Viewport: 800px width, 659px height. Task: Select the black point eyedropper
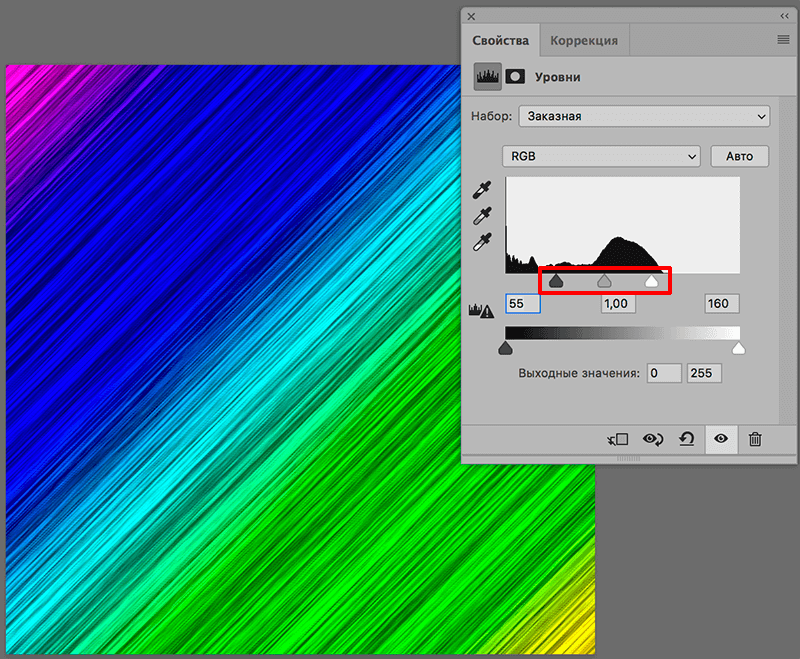point(483,190)
